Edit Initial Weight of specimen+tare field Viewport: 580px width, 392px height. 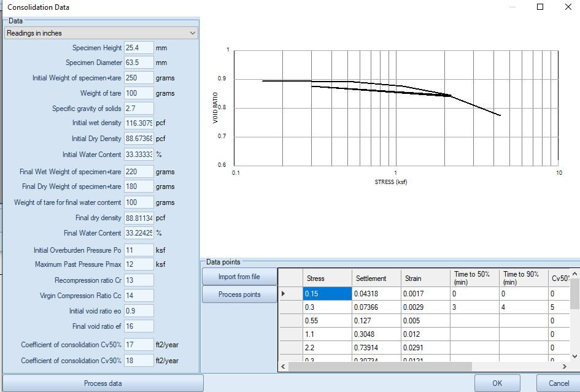point(139,78)
